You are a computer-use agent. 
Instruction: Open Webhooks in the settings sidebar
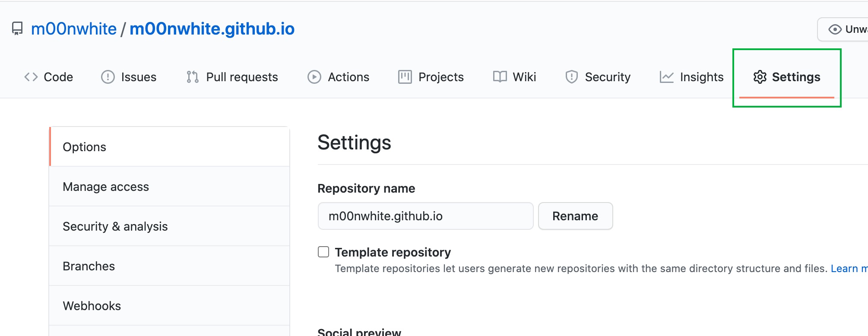coord(169,306)
